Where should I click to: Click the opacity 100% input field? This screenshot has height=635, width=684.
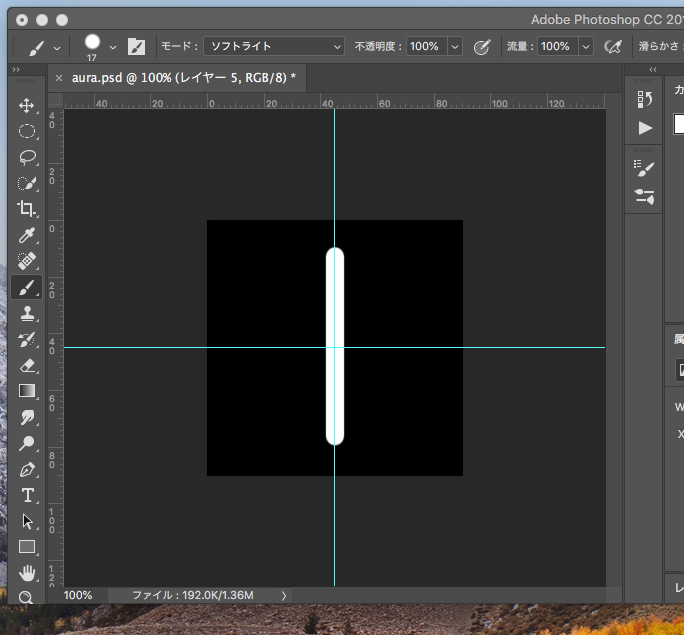click(x=426, y=46)
